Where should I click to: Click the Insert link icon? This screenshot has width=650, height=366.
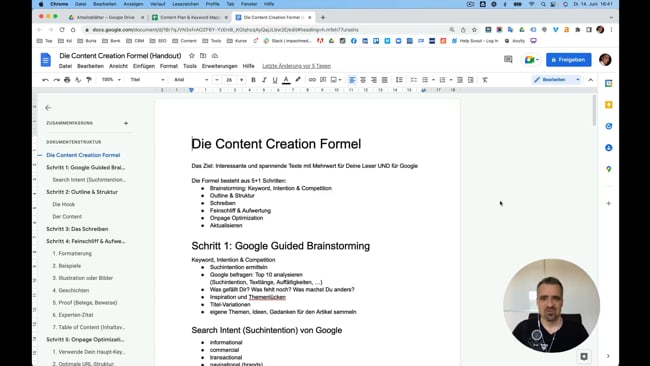point(312,80)
